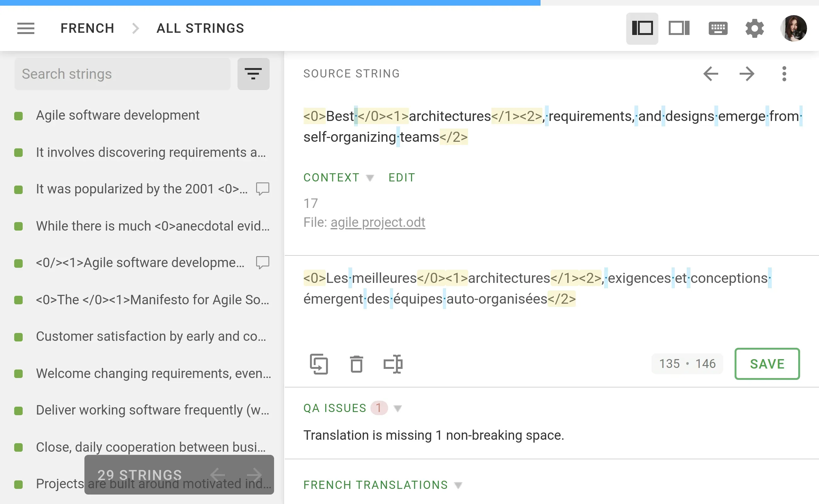The image size is (819, 504).
Task: Click the Search strings field
Action: click(122, 74)
